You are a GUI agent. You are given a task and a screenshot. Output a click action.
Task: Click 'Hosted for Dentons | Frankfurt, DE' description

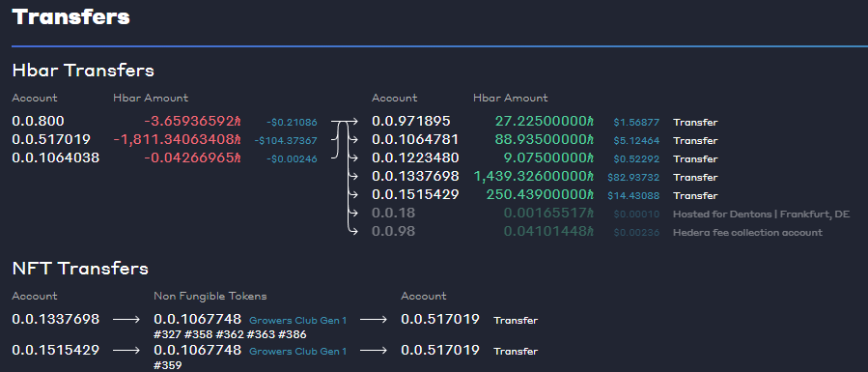tap(761, 215)
